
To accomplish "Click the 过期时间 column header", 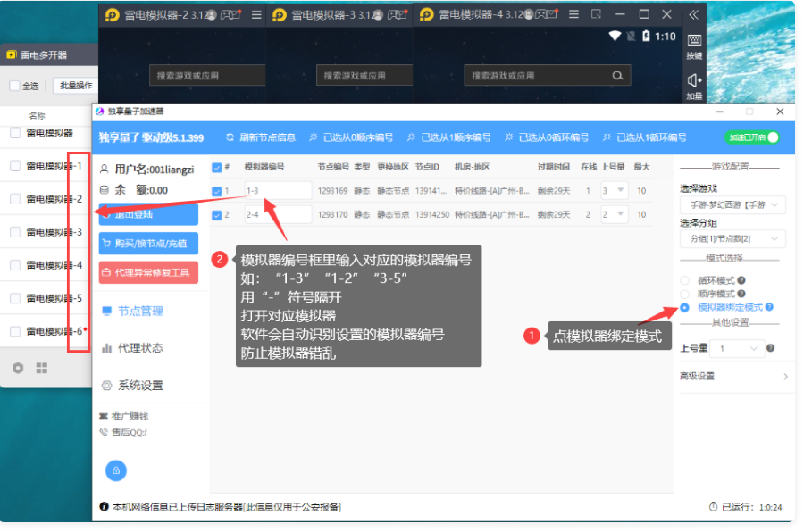I will click(554, 167).
